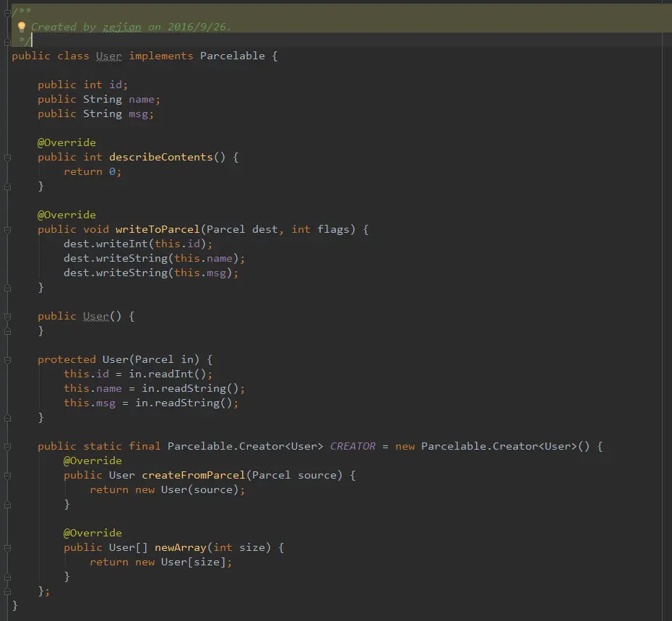
Task: Click the static keyword on the CREATOR line
Action: (x=103, y=447)
